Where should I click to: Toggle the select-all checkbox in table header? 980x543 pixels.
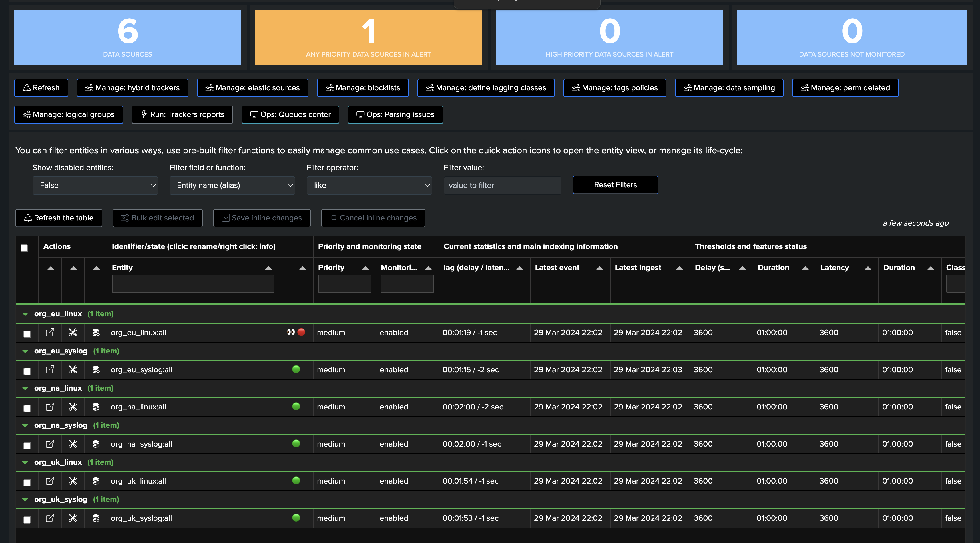[x=24, y=248]
